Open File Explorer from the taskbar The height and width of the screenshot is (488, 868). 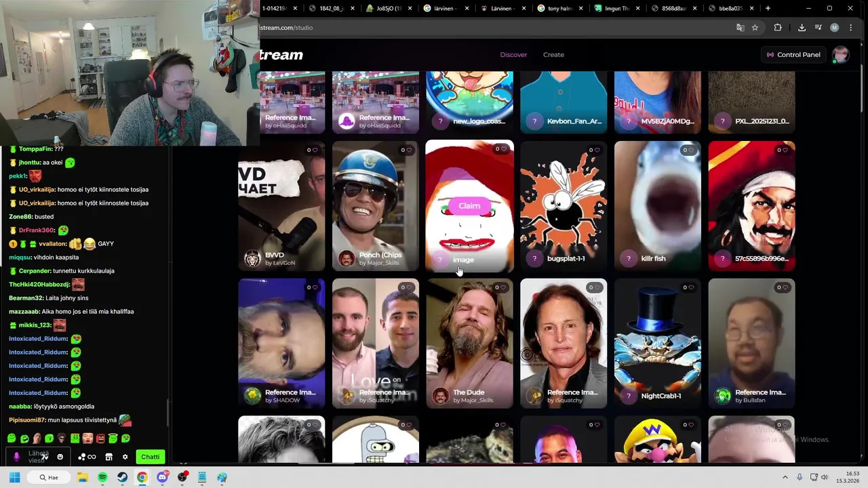click(x=83, y=477)
